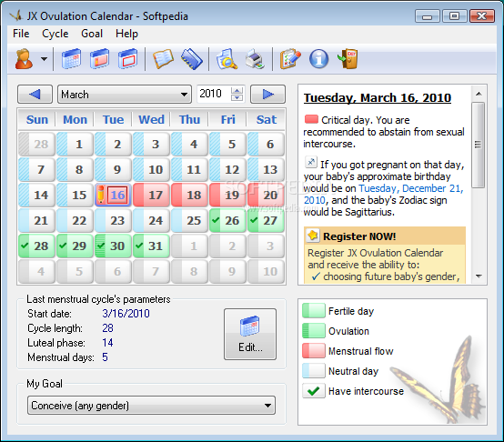Select menstrual day 20 in calendar

pos(267,195)
